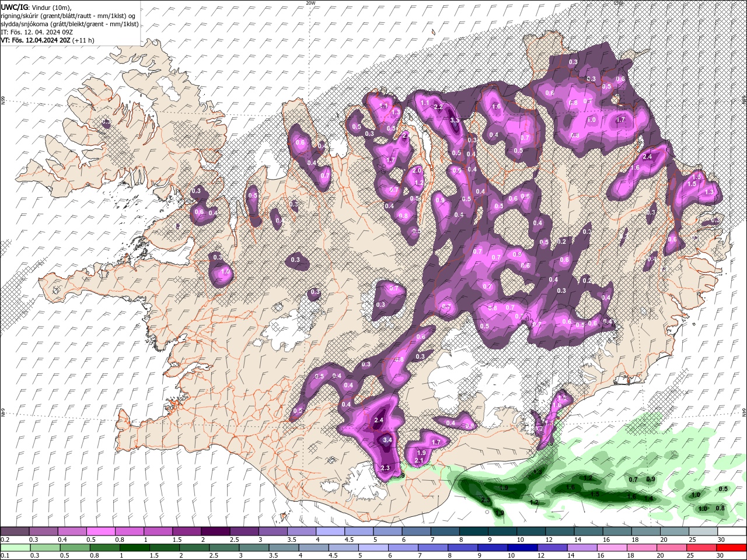Click the '15W' longitude label at the top
Screen dimensions: 747x560
coord(619,2)
